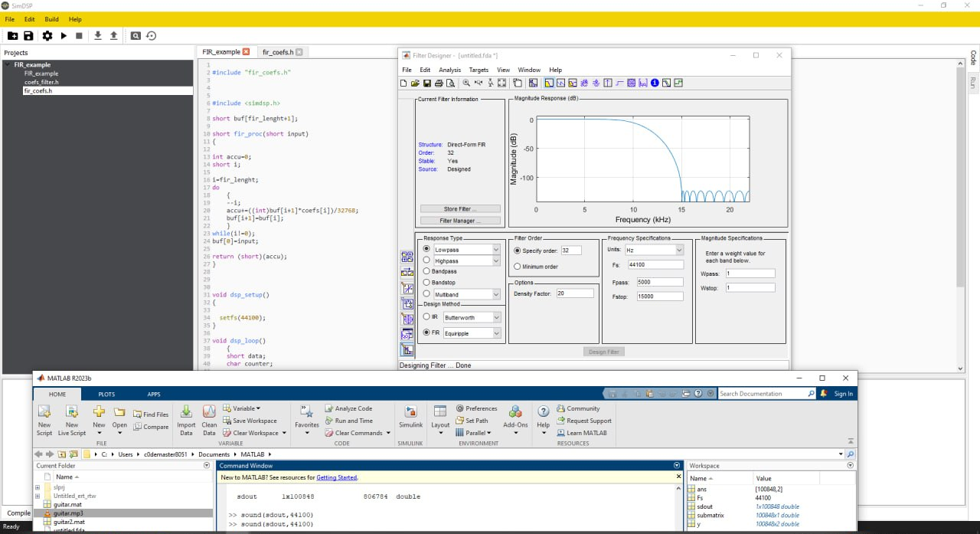
Task: Click Filter Designer zoom in icon
Action: click(x=466, y=83)
